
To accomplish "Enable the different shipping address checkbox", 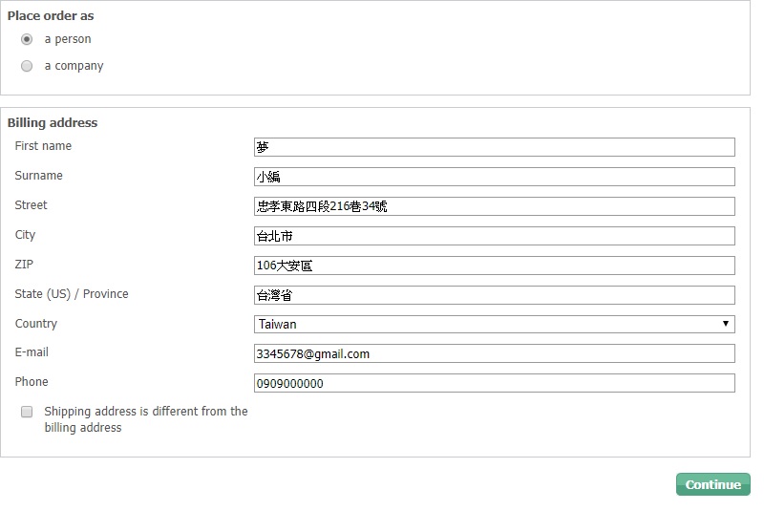I will 27,412.
